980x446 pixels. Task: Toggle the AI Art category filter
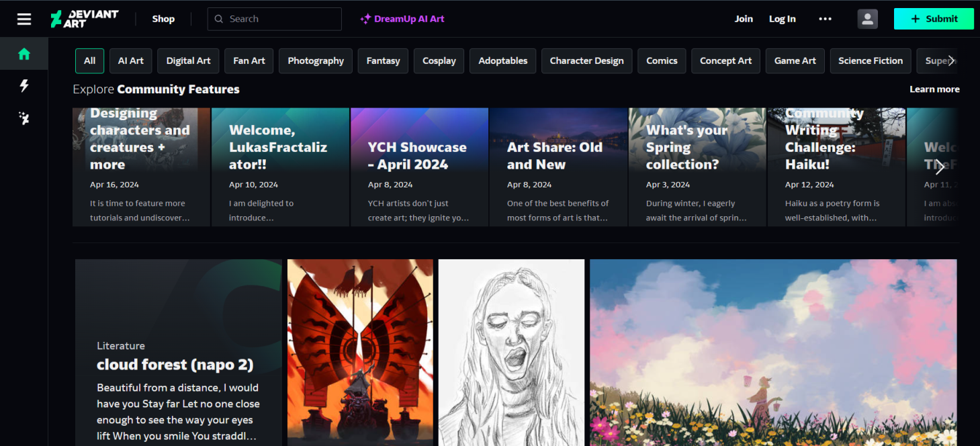[x=131, y=60]
